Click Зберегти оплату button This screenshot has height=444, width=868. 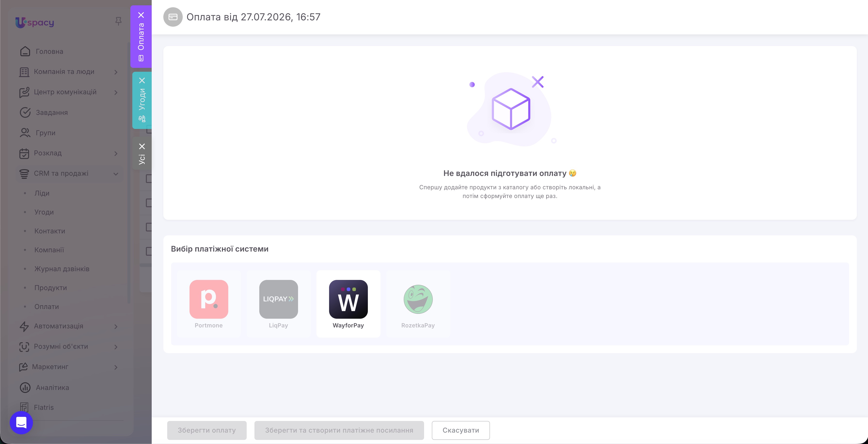click(x=206, y=430)
